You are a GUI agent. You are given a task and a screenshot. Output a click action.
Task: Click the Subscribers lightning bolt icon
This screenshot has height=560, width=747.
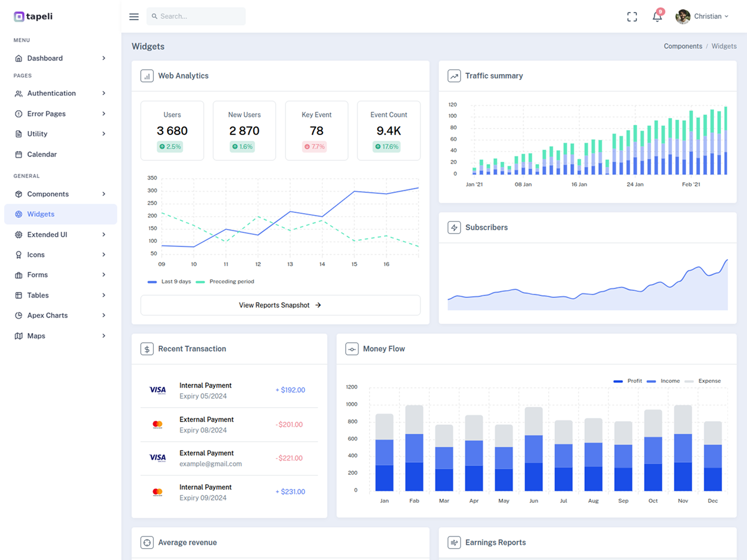pos(454,227)
